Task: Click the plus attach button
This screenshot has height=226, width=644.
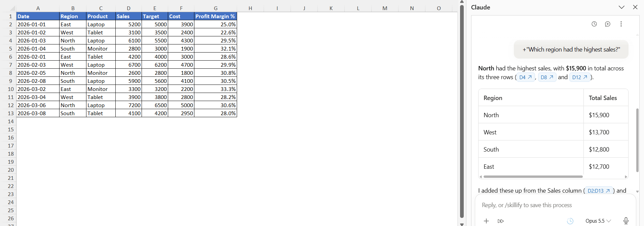Action: 486,221
